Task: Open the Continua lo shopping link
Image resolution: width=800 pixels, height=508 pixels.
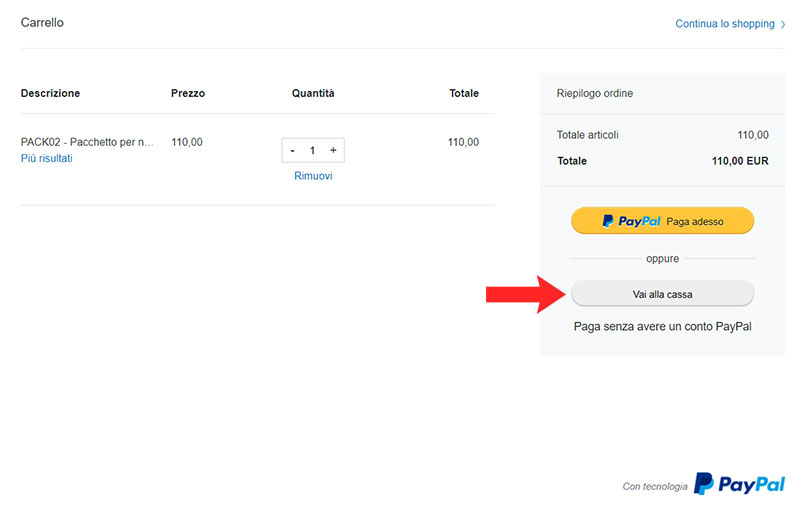Action: click(x=724, y=24)
